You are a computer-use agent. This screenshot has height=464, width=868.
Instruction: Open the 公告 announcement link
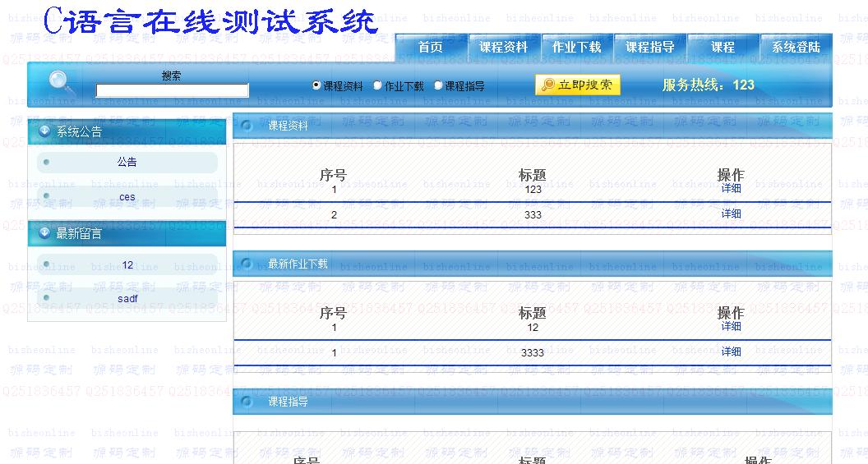point(127,162)
